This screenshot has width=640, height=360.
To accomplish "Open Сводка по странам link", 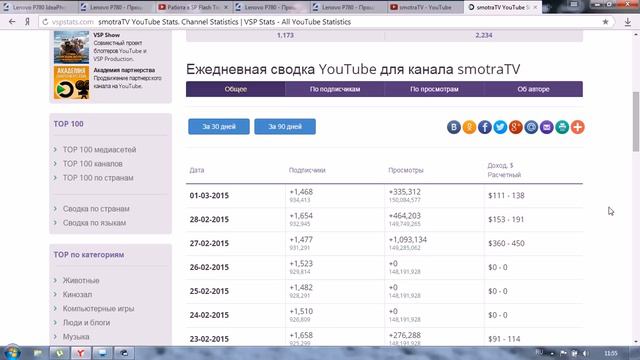I will 96,209.
